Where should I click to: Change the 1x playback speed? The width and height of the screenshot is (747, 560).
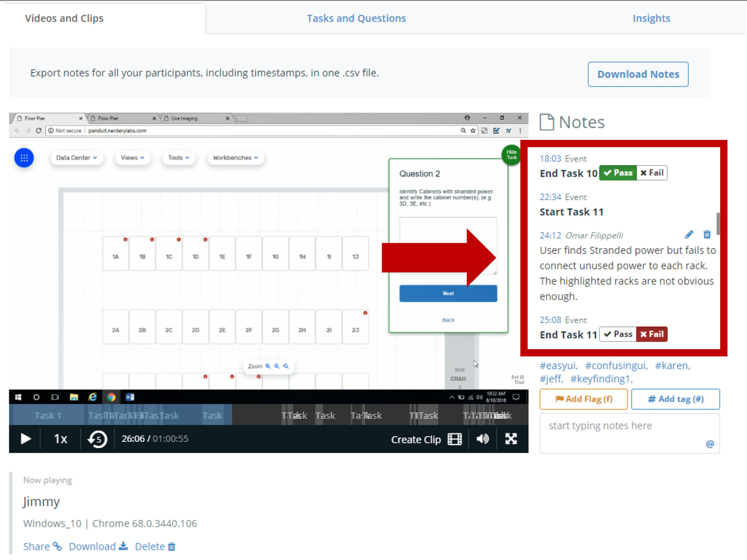(x=61, y=439)
